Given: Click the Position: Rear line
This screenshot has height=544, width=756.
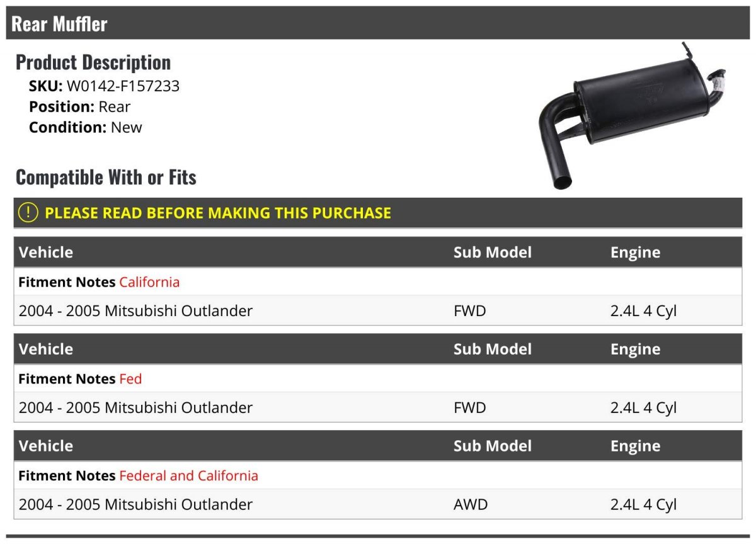Looking at the screenshot, I should point(79,107).
